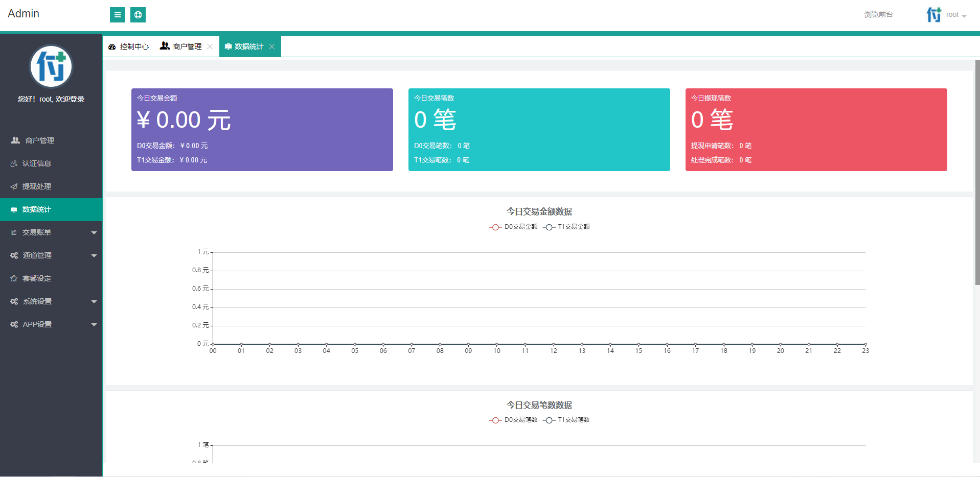
Task: Select the 数据统计 tab
Action: point(250,46)
